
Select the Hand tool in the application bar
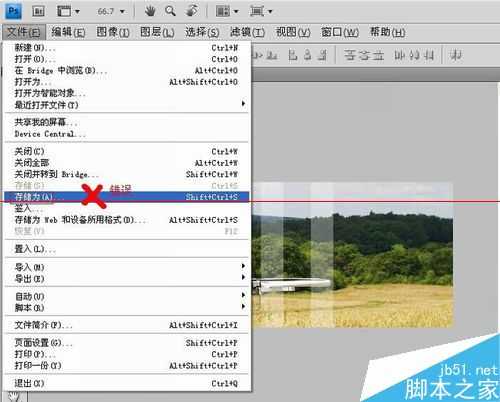click(150, 11)
